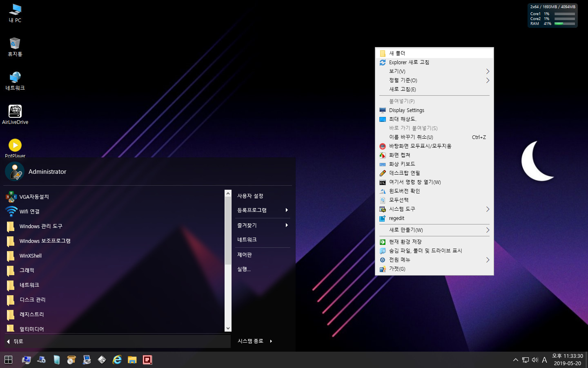Open the 그래픽 folder
The width and height of the screenshot is (588, 368).
[x=114, y=270]
